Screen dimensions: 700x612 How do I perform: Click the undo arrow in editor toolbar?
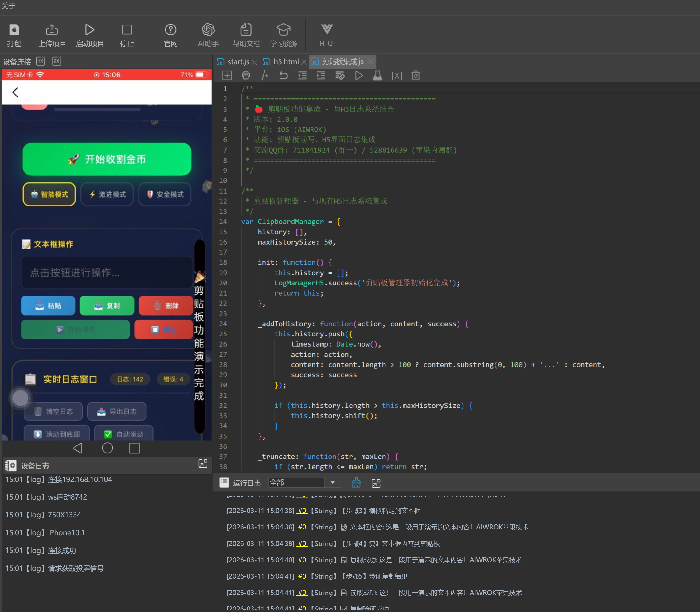click(283, 76)
